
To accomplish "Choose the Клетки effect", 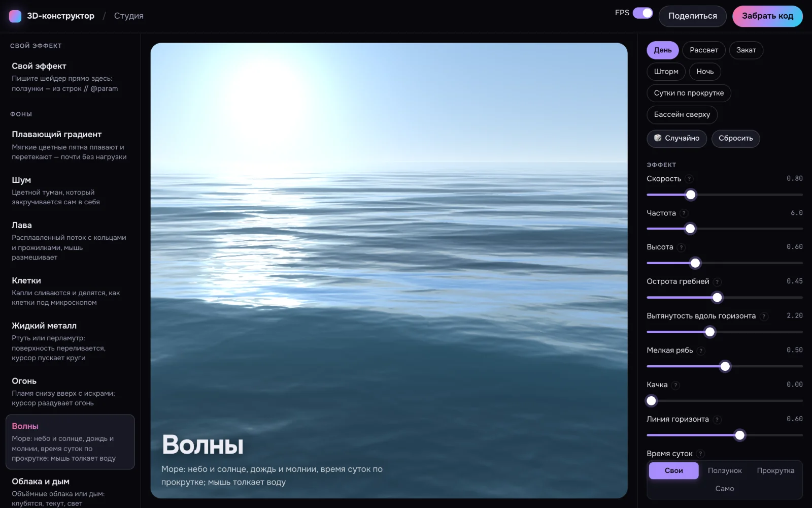I will 70,291.
